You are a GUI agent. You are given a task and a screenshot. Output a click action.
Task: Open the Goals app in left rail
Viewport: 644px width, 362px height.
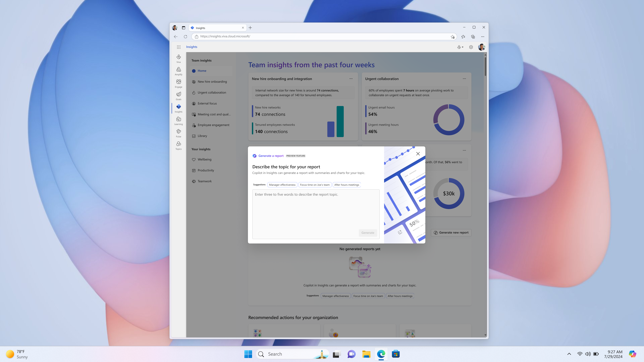point(178,96)
